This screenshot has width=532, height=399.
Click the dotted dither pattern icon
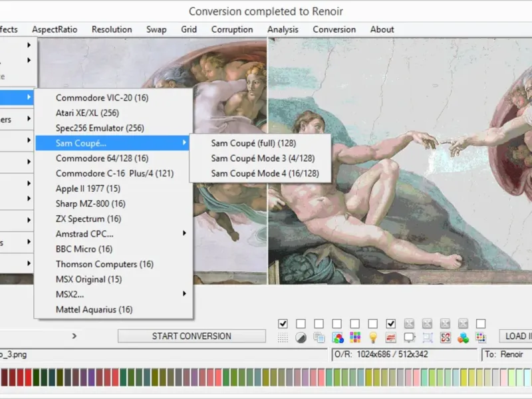coord(283,338)
